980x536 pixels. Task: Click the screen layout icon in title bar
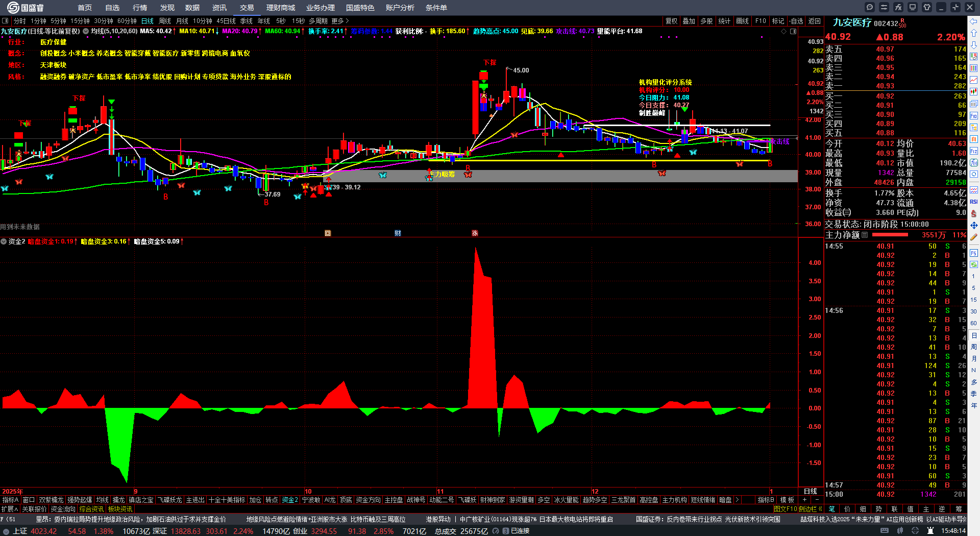pos(913,7)
